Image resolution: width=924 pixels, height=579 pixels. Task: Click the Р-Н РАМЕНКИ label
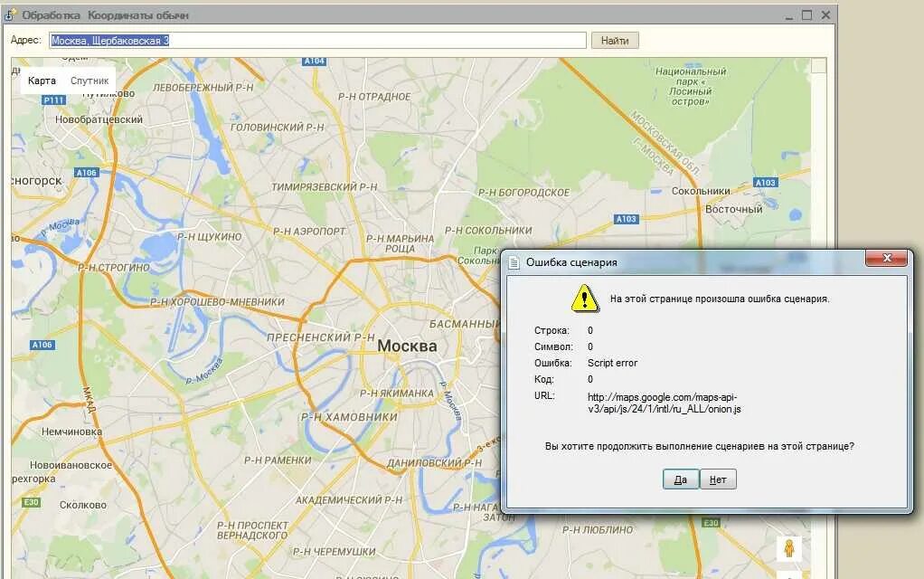[278, 460]
